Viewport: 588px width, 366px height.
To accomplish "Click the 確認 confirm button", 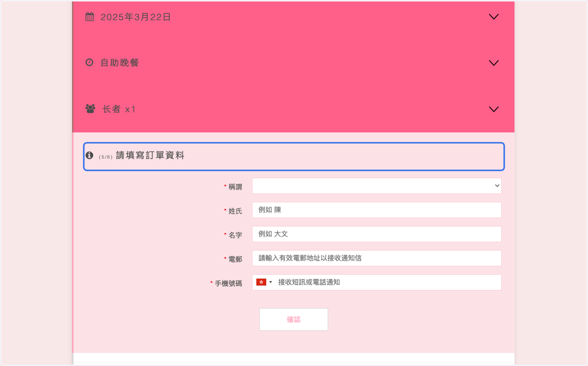I will point(294,319).
